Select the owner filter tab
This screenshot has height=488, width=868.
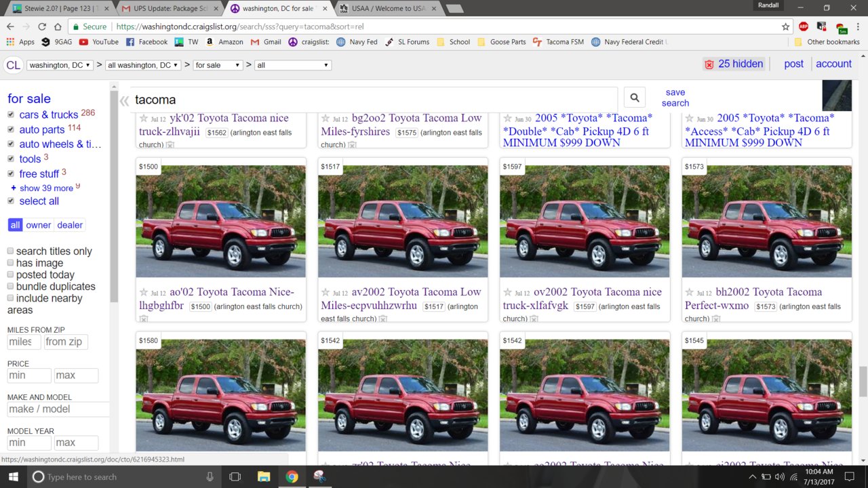coord(39,225)
